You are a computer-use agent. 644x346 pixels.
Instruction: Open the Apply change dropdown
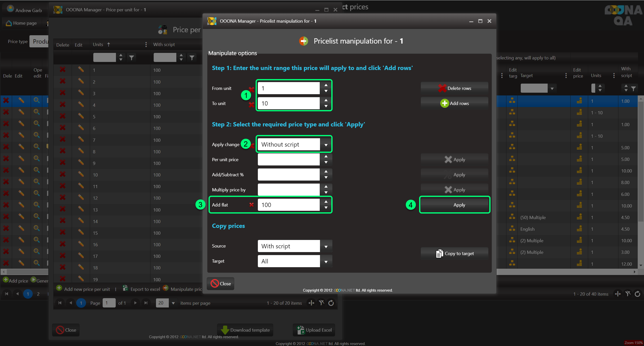[x=326, y=145]
